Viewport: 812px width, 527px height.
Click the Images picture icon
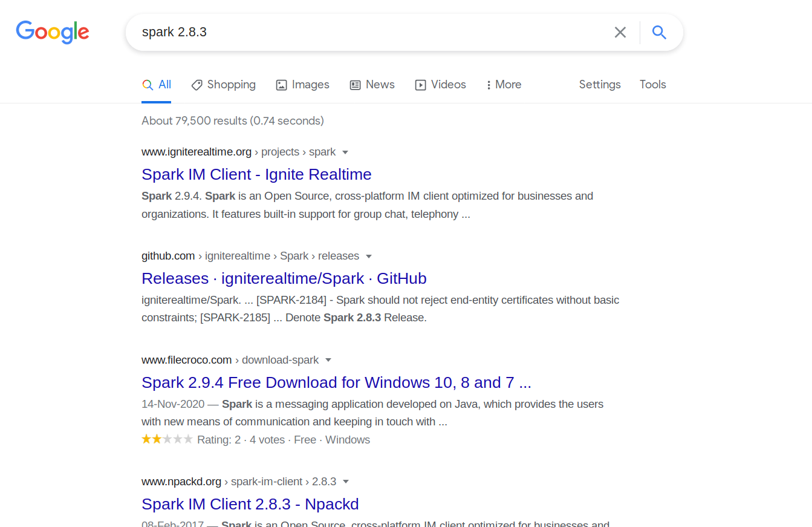click(x=281, y=85)
